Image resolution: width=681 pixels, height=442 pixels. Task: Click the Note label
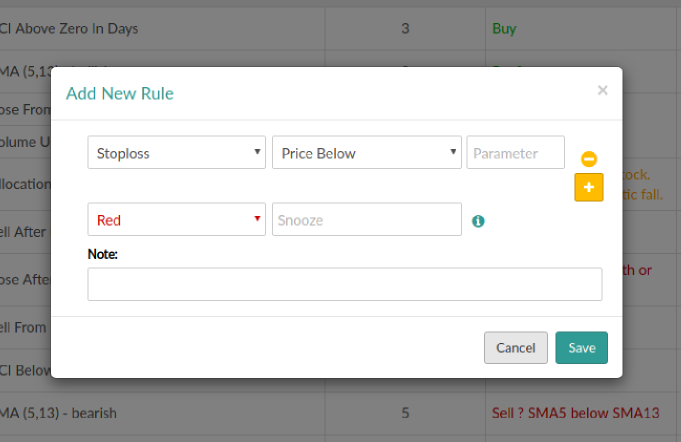point(102,254)
